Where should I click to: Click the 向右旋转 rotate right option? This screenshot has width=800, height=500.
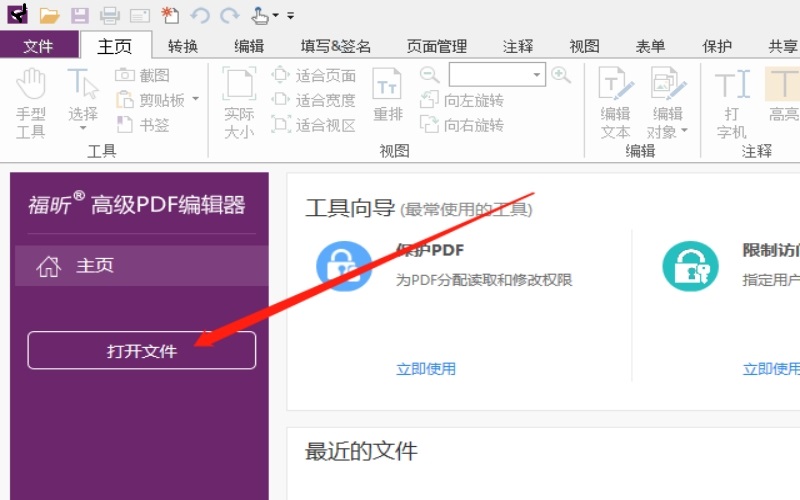click(462, 124)
